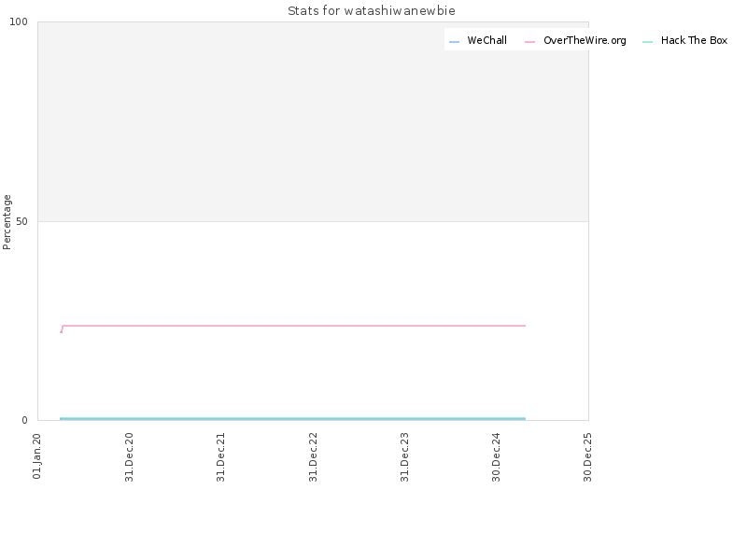Click the 31.Dec.21 date tick label
Image resolution: width=747 pixels, height=560 pixels.
pos(220,457)
